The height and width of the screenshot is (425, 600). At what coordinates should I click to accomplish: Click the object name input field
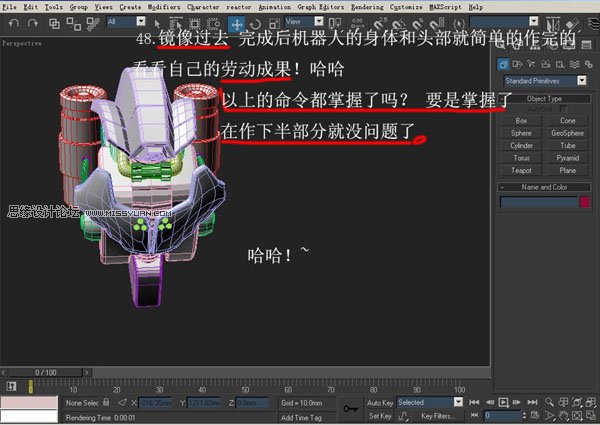pos(539,202)
